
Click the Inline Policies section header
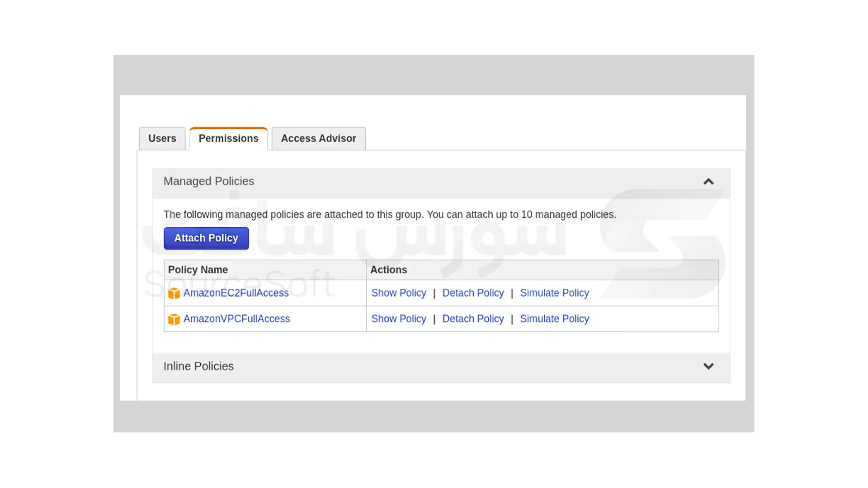[198, 366]
